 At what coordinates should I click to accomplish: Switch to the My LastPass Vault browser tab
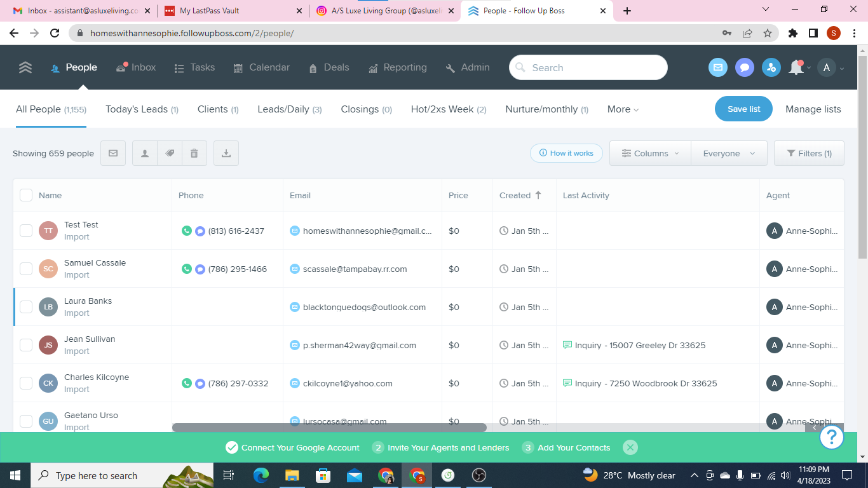click(233, 11)
